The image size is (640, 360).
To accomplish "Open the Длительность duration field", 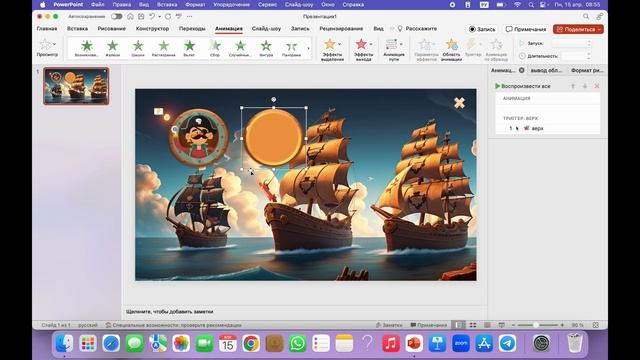I will click(x=576, y=56).
